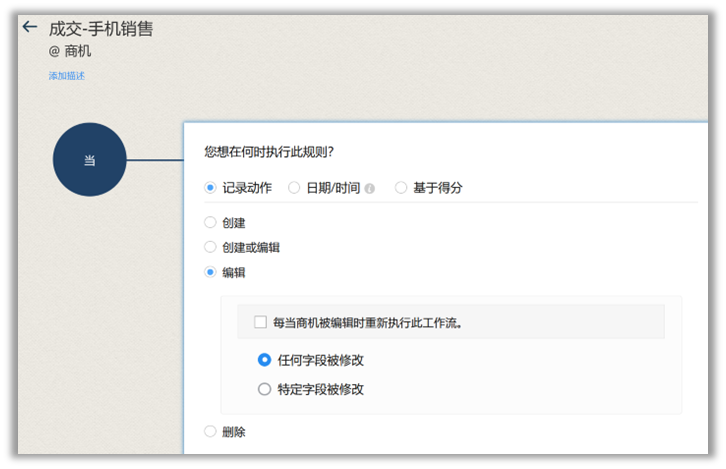The image size is (726, 469).
Task: Click the rule title 成交-手机销售
Action: [x=101, y=29]
